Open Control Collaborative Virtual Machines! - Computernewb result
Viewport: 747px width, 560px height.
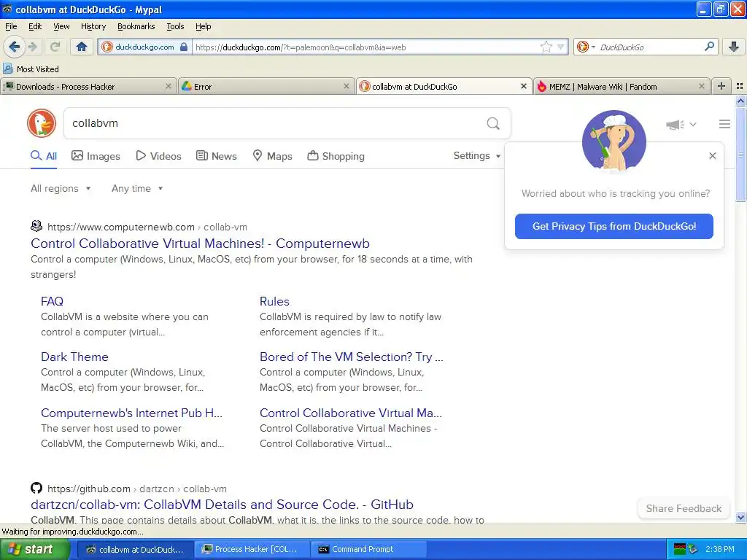(x=200, y=244)
